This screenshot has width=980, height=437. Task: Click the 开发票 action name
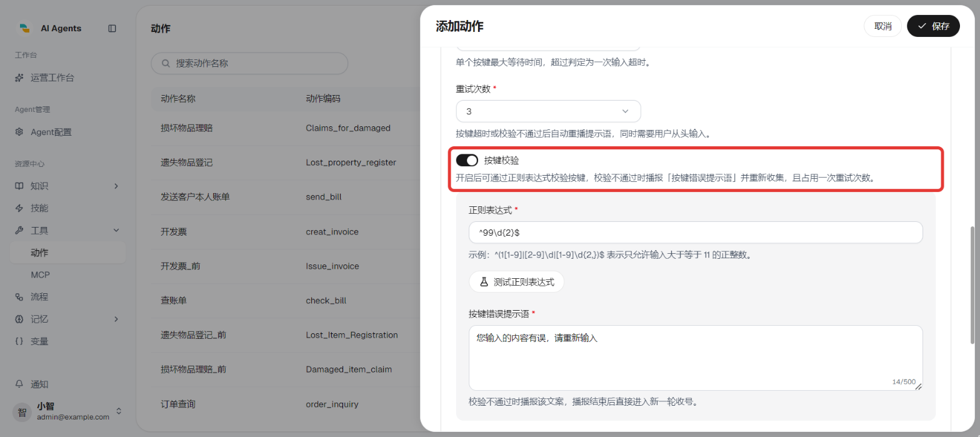pyautogui.click(x=174, y=231)
